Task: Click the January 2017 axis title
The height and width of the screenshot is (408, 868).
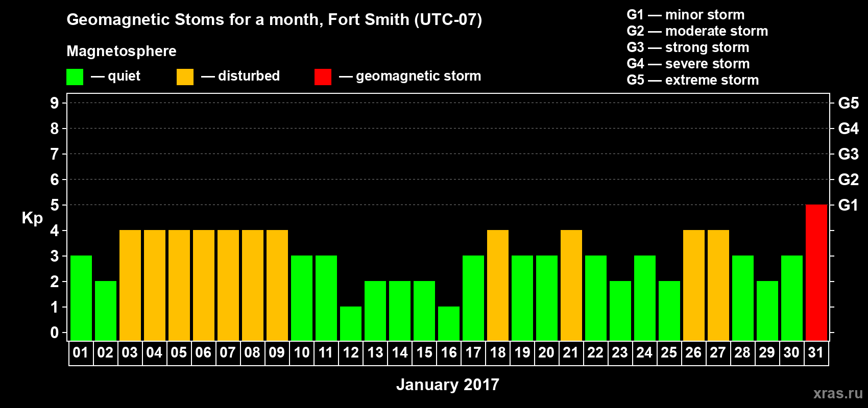Action: point(448,384)
